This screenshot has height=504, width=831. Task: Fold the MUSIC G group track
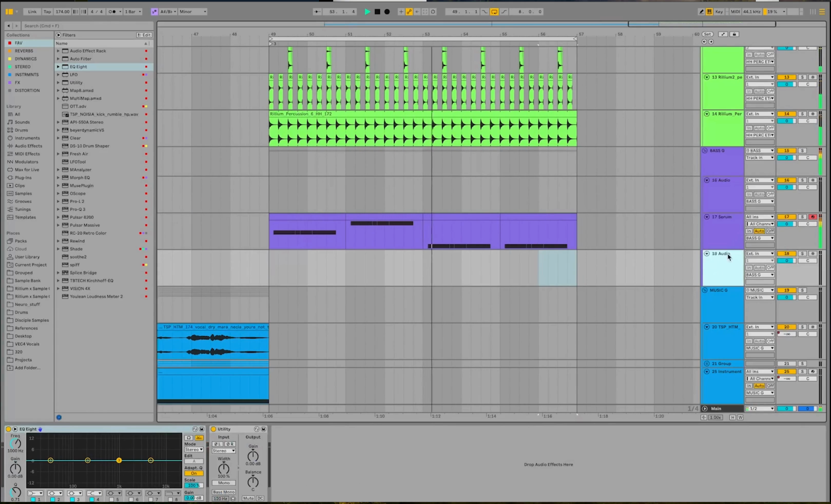[705, 290]
